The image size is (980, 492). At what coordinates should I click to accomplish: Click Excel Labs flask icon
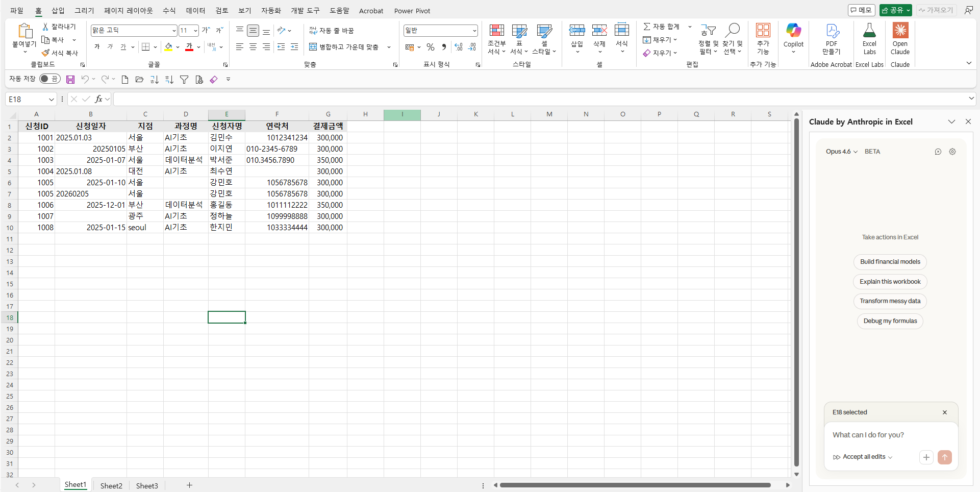869,30
